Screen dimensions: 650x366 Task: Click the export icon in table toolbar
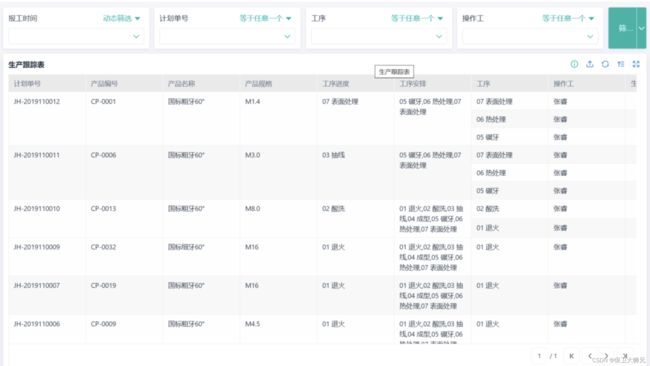pyautogui.click(x=589, y=64)
